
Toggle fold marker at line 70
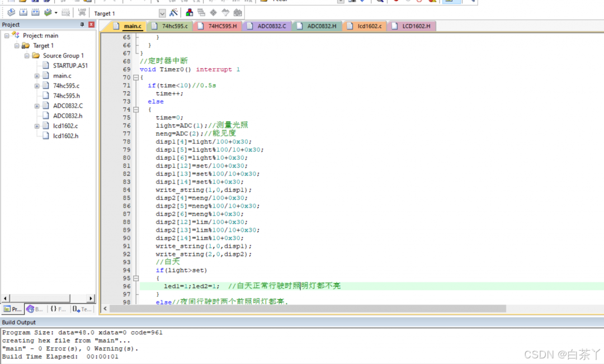(x=135, y=78)
